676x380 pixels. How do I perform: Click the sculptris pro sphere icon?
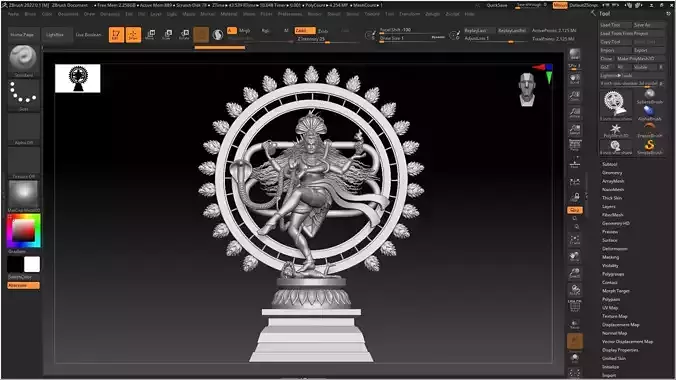click(x=218, y=35)
